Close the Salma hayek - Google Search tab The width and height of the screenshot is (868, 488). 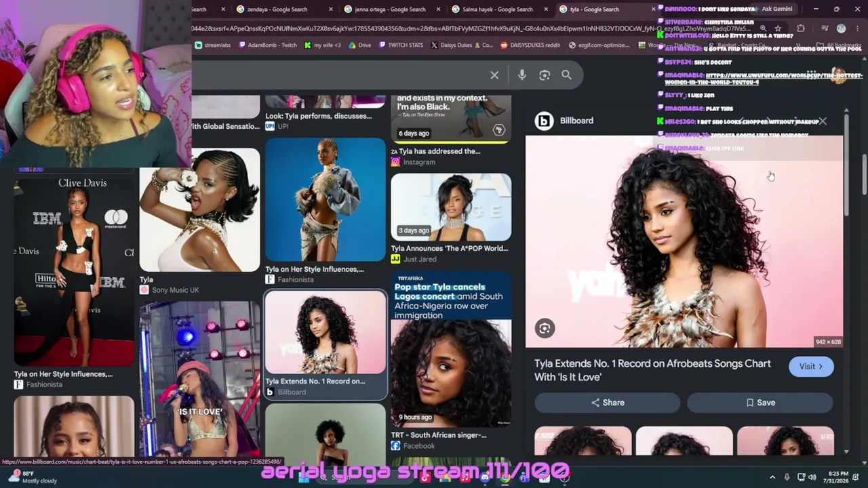(x=546, y=9)
